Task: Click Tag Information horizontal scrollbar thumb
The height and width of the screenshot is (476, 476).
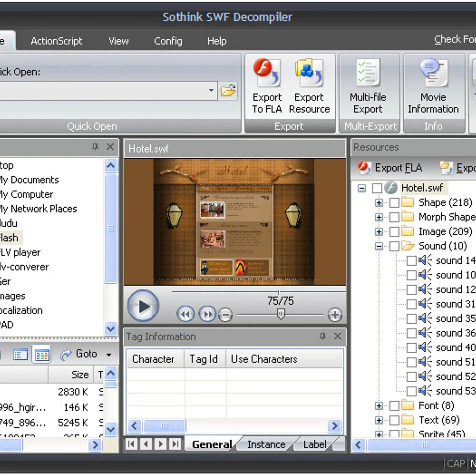Action: [x=165, y=425]
